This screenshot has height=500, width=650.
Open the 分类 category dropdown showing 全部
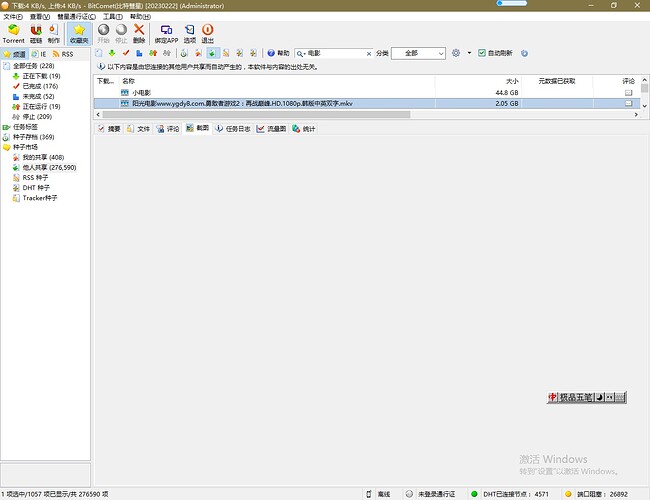point(417,53)
